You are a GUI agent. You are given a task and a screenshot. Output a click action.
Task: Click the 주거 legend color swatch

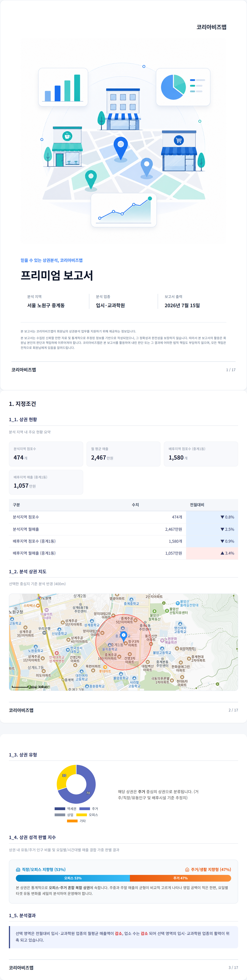coord(85,808)
